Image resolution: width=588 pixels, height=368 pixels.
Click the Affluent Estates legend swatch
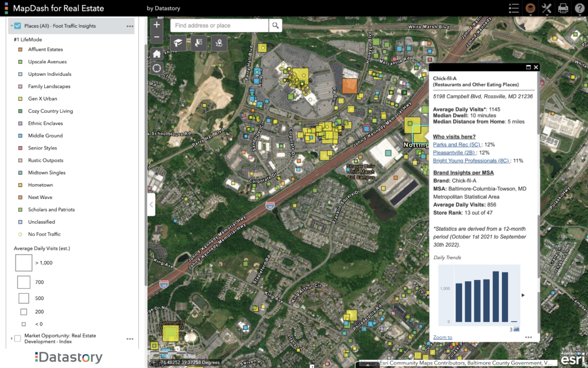[x=21, y=49]
